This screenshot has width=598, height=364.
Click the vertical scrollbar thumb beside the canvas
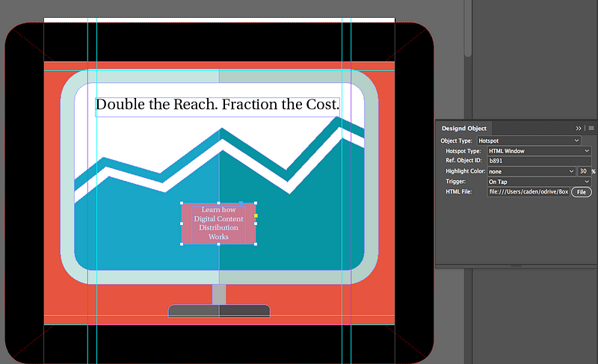coord(468,28)
